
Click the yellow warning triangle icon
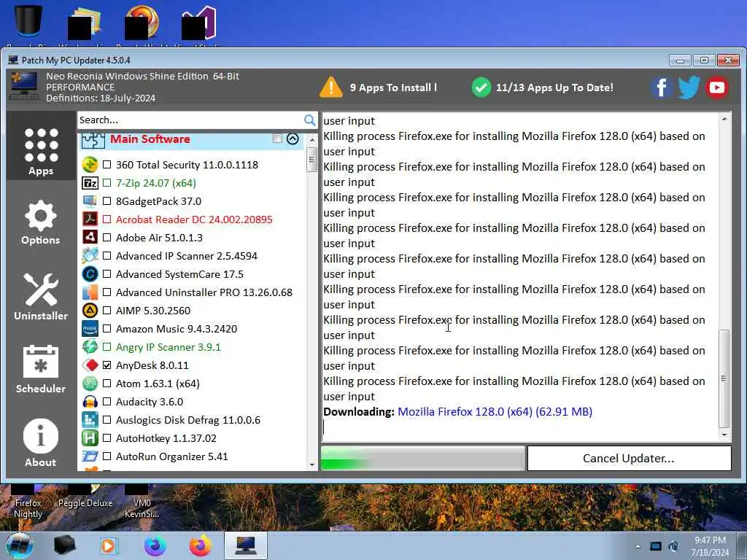pyautogui.click(x=331, y=87)
